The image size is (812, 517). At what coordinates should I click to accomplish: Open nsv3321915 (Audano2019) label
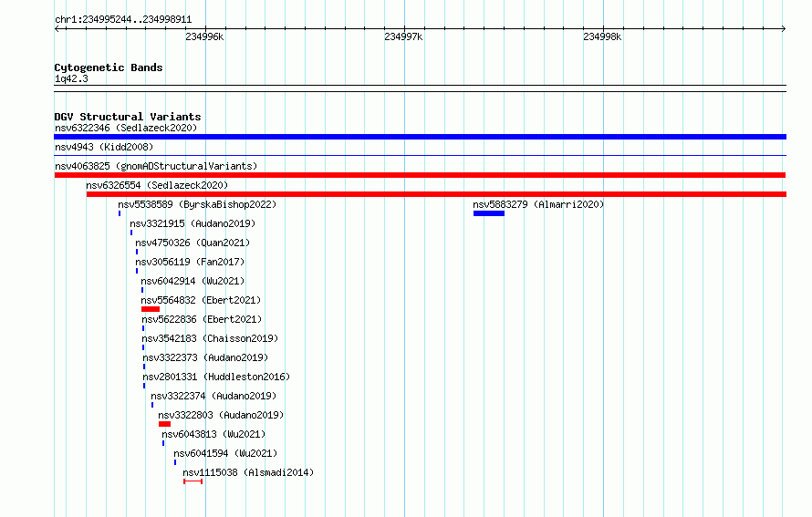(193, 223)
